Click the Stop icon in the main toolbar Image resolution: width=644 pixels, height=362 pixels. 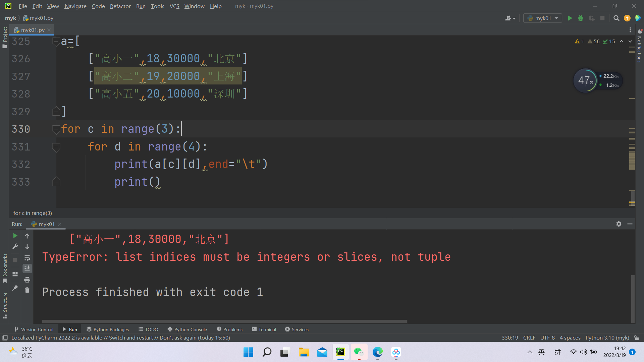click(602, 18)
